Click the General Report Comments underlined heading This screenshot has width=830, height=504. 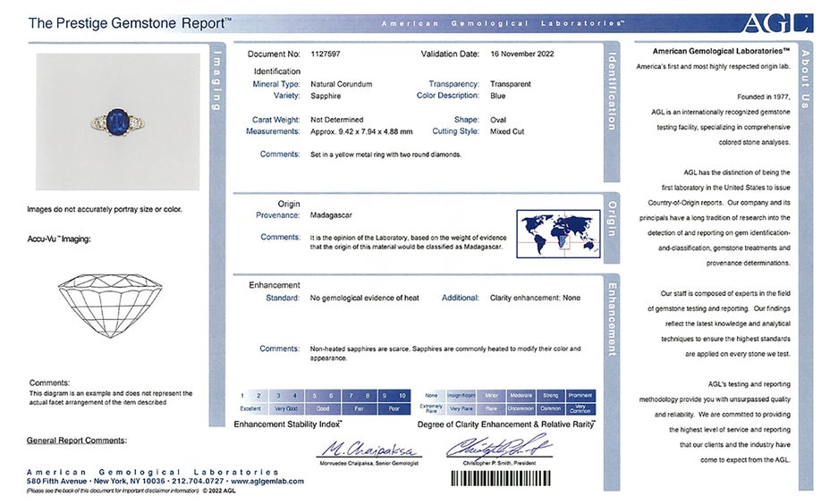click(76, 441)
